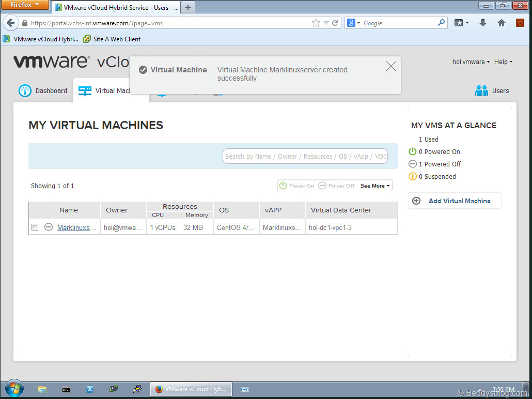Open the Windows Start menu
532x399 pixels.
(14, 389)
